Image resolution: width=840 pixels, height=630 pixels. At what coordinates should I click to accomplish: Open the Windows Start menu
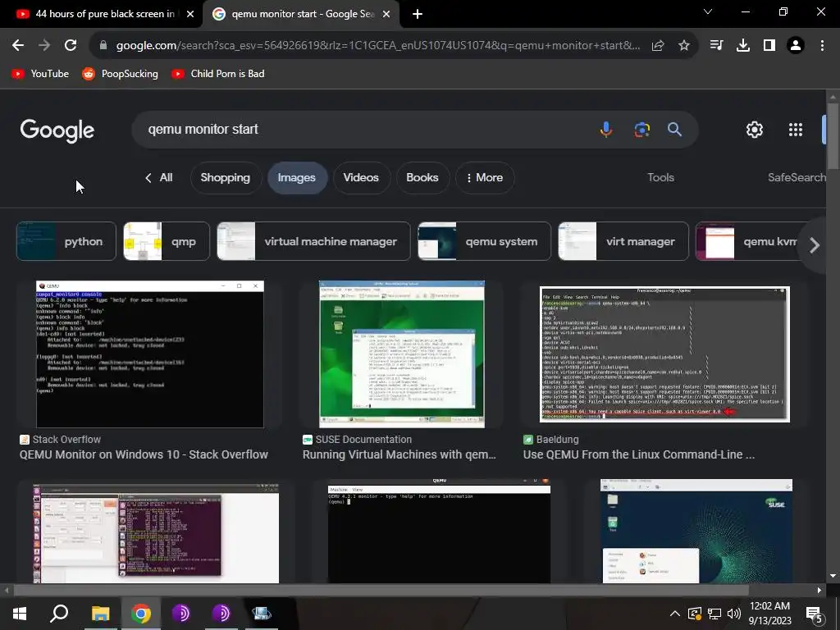(x=20, y=614)
